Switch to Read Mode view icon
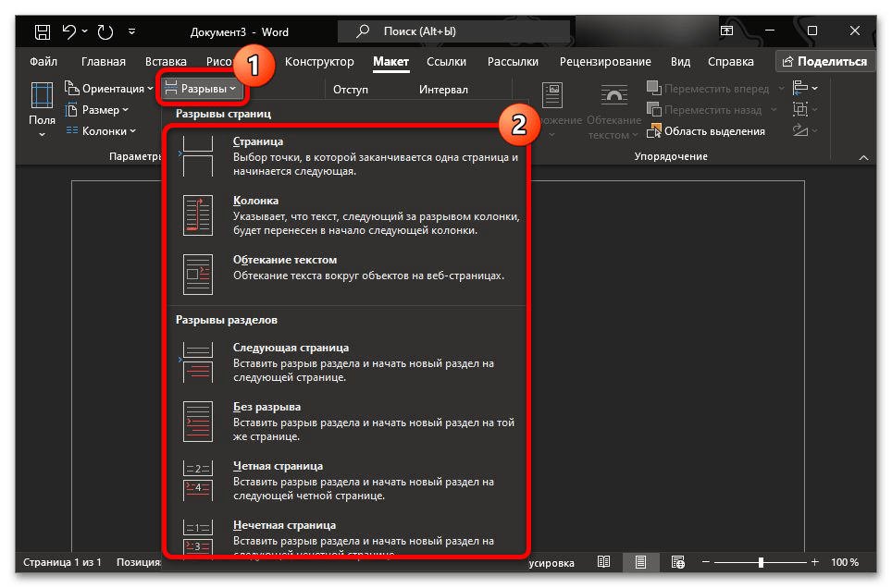The width and height of the screenshot is (892, 588). tap(603, 562)
